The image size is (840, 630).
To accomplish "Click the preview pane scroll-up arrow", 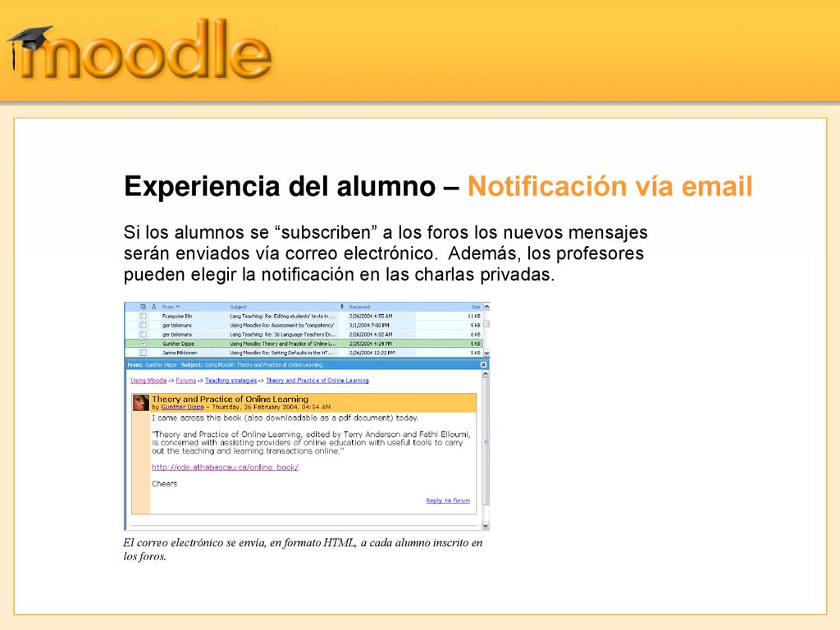I will point(486,374).
